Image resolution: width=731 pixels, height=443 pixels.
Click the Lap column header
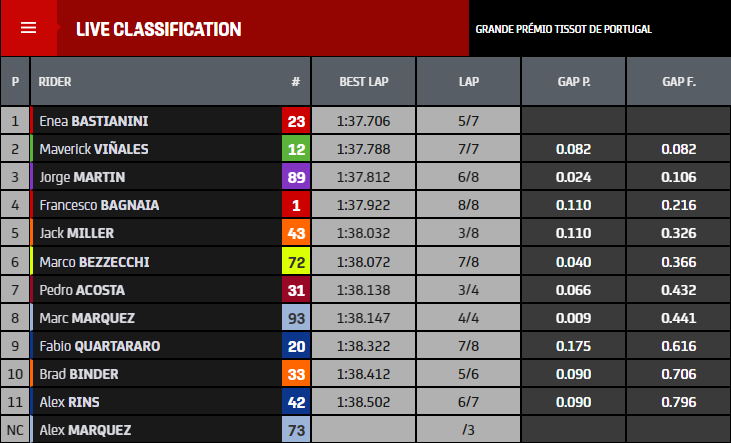coord(468,81)
